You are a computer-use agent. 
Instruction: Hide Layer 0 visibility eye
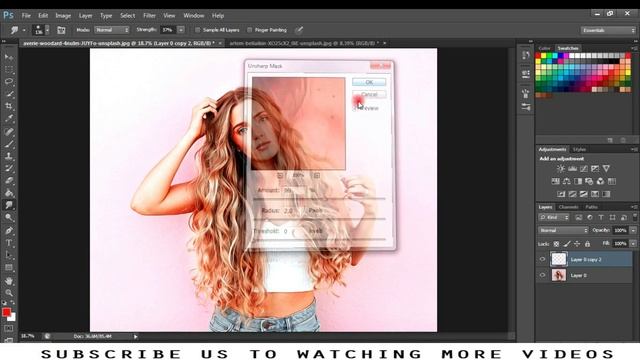[x=542, y=275]
